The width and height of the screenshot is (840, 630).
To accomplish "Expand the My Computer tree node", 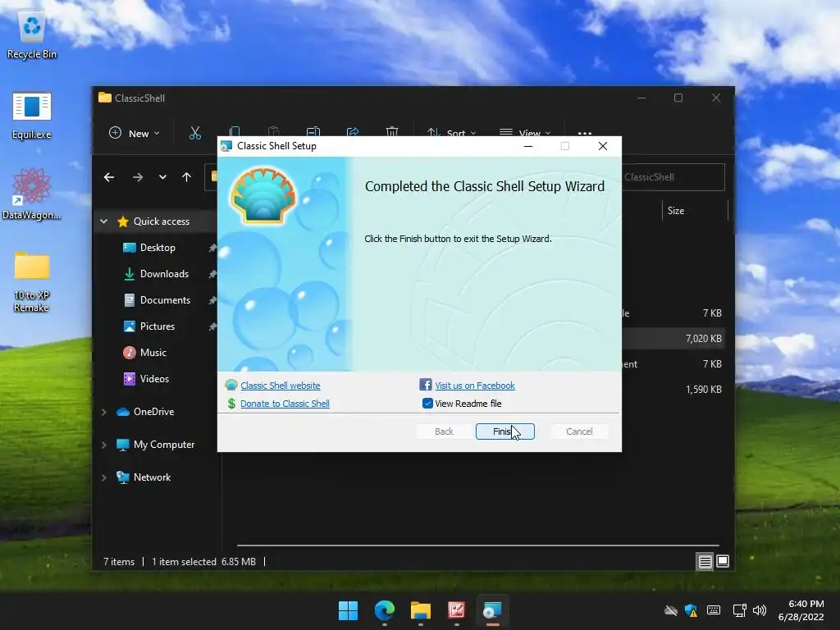I will point(104,445).
